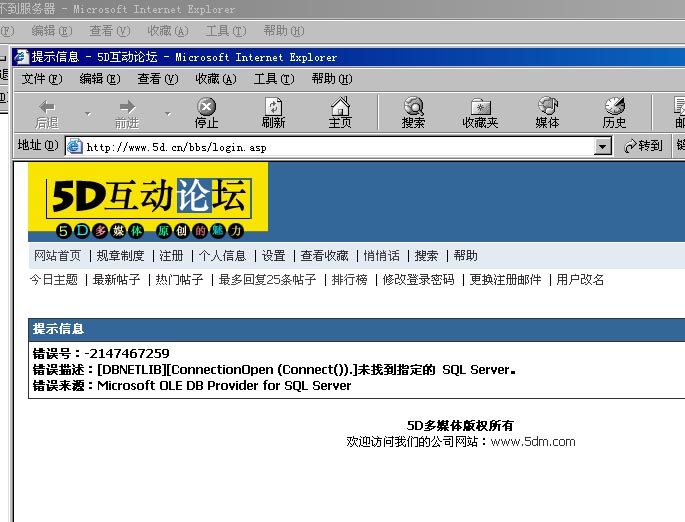The width and height of the screenshot is (685, 522).
Task: Expand the address bar URL dropdown
Action: [x=602, y=146]
